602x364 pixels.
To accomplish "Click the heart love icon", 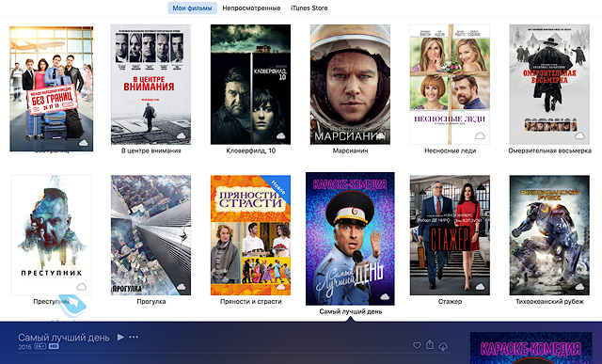I will [417, 345].
